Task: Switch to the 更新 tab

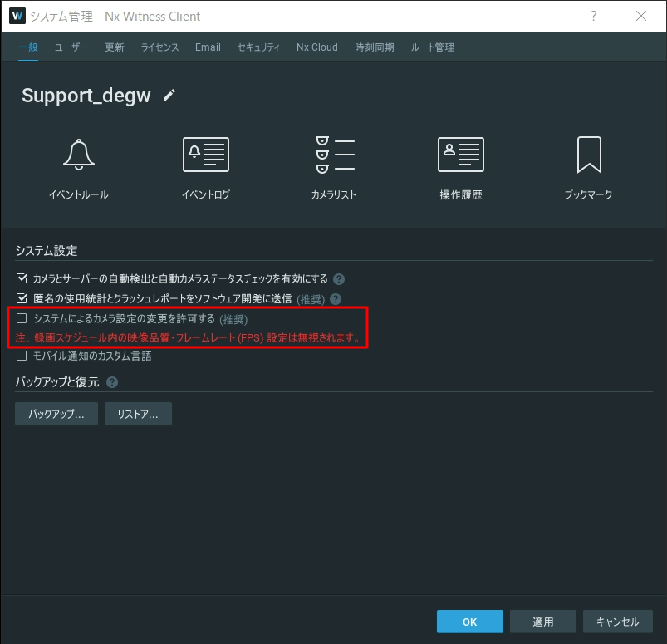Action: 115,47
